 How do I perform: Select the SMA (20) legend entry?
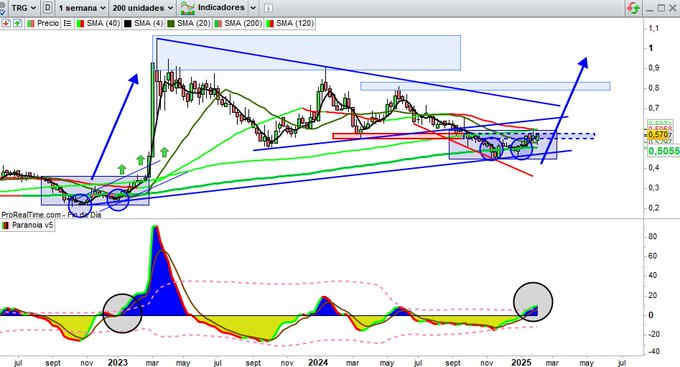(x=189, y=23)
